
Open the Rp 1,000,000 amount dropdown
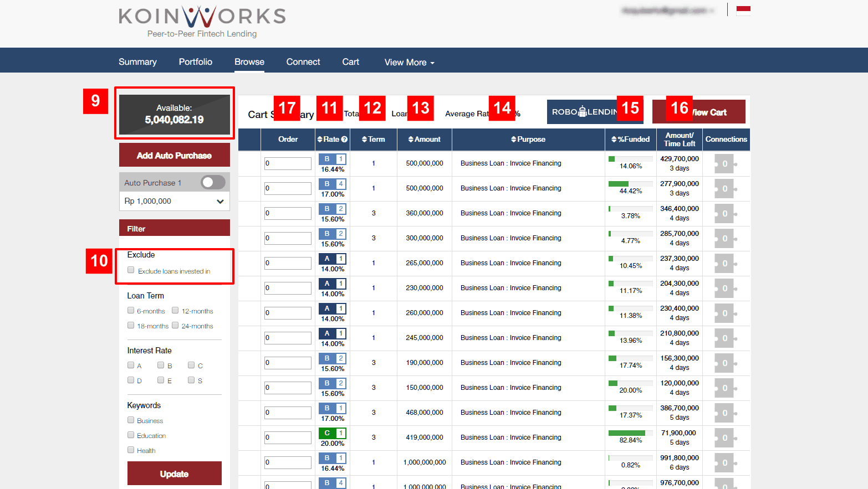tap(174, 201)
